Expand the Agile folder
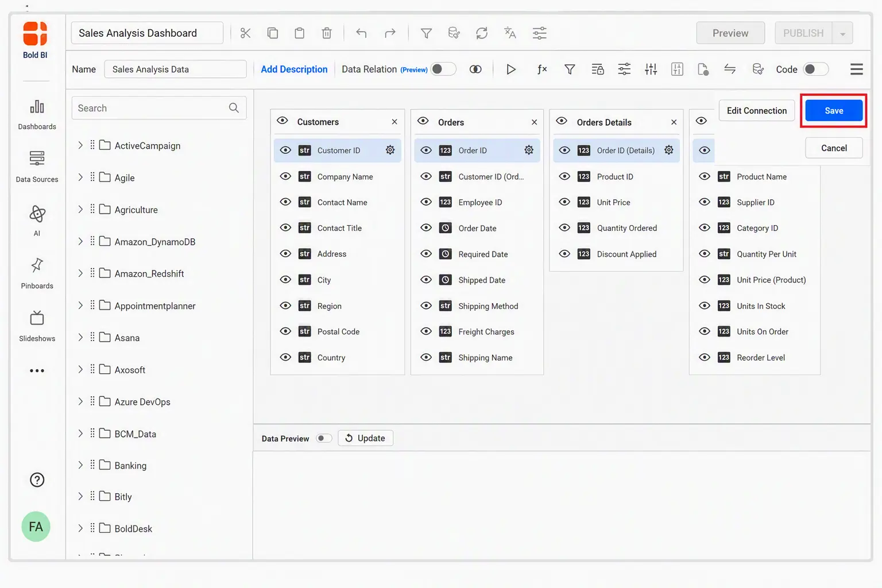The image size is (882, 588). coord(80,177)
